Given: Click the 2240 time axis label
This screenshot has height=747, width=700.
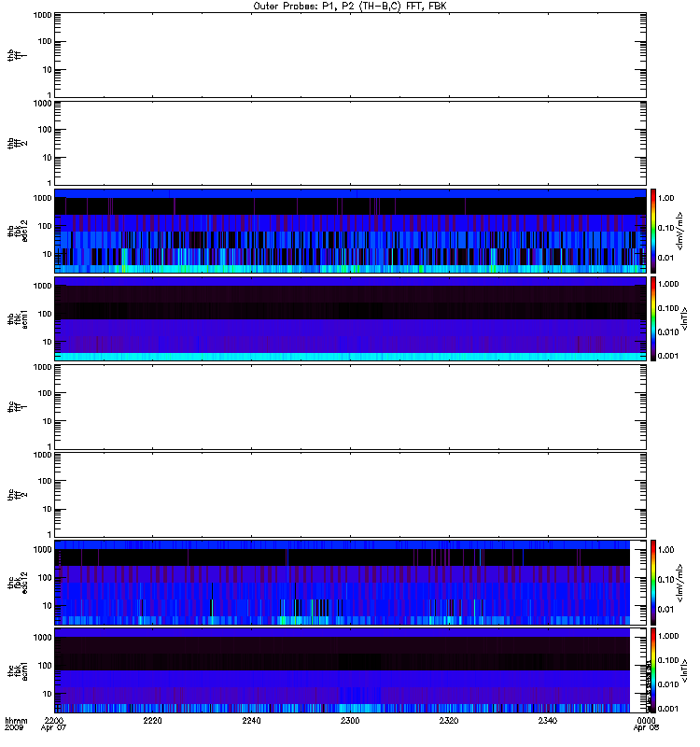Looking at the screenshot, I should [x=251, y=721].
